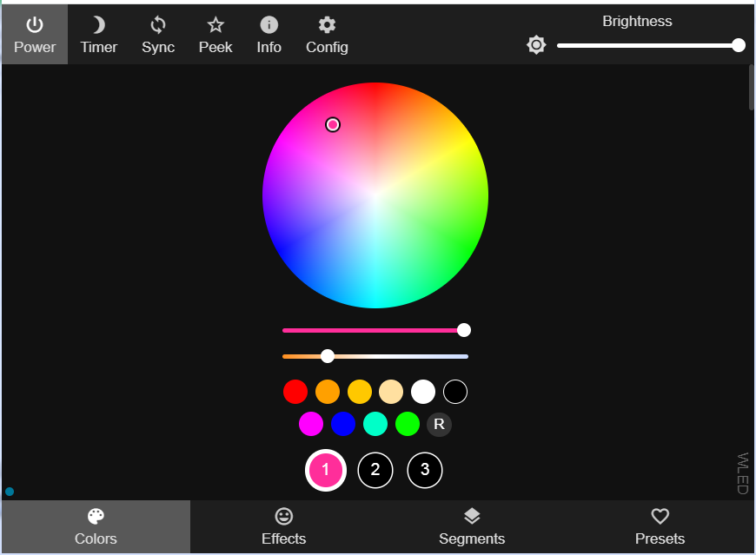This screenshot has width=756, height=555.
Task: Toggle the Sync icon
Action: (x=158, y=35)
